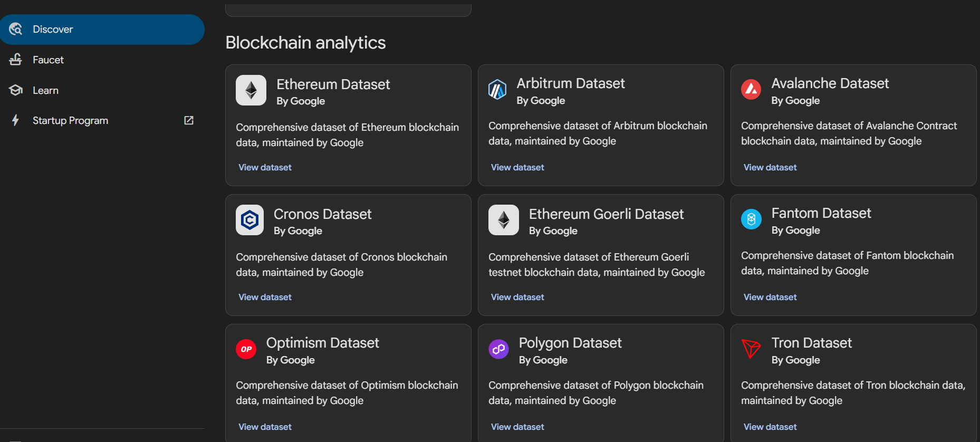View dataset for Ethereum Dataset
The width and height of the screenshot is (980, 442).
265,167
